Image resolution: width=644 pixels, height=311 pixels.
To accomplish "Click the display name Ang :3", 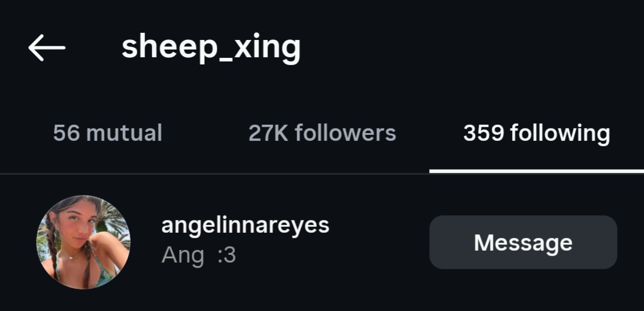I will click(x=199, y=255).
